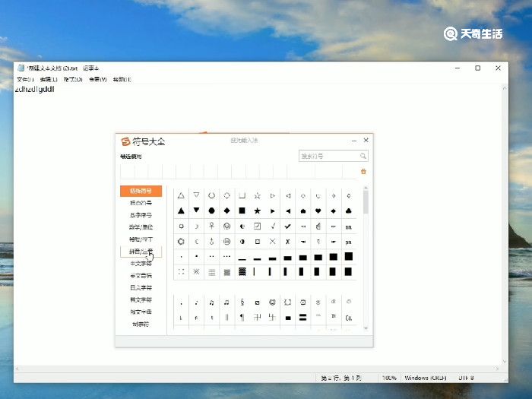Insert the solid left-pointing triangle symbol
This screenshot has height=399, width=532.
pyautogui.click(x=288, y=211)
